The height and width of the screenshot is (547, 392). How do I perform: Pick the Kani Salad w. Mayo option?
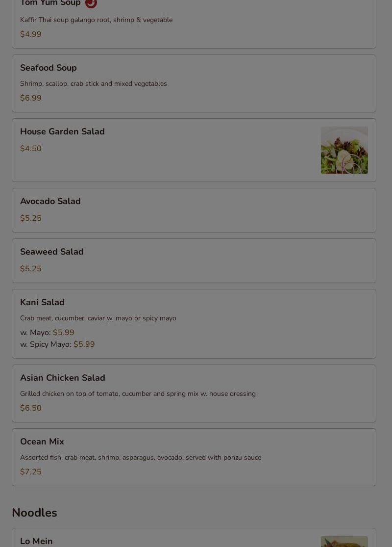pyautogui.click(x=47, y=333)
